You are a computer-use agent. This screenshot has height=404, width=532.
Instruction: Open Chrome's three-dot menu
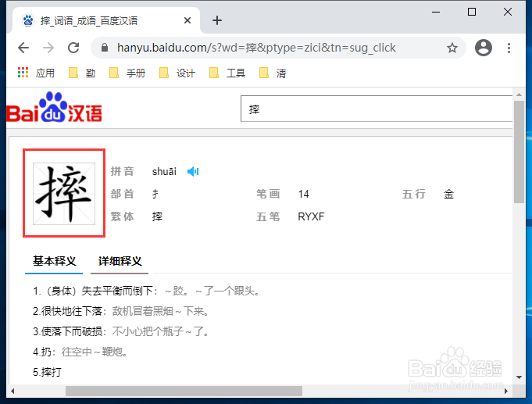pyautogui.click(x=509, y=48)
